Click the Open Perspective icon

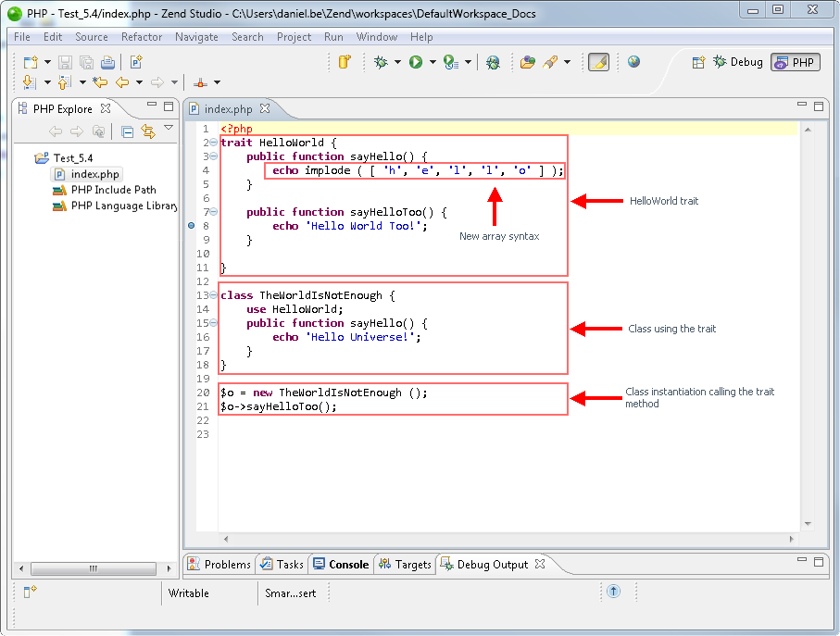point(700,62)
